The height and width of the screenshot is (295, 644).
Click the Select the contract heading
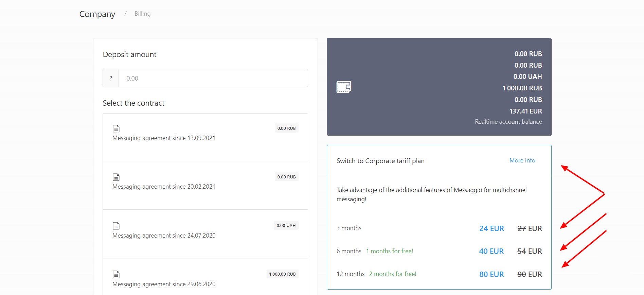pyautogui.click(x=133, y=103)
